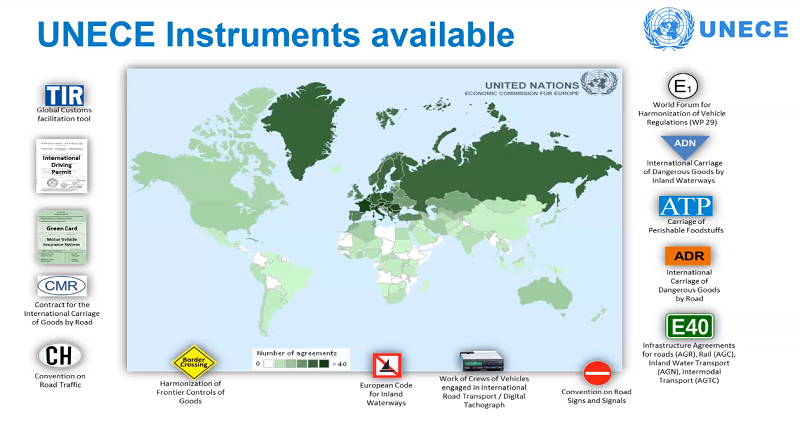Select the International Driving Permit image
Screen dimensions: 800x448
(60, 165)
